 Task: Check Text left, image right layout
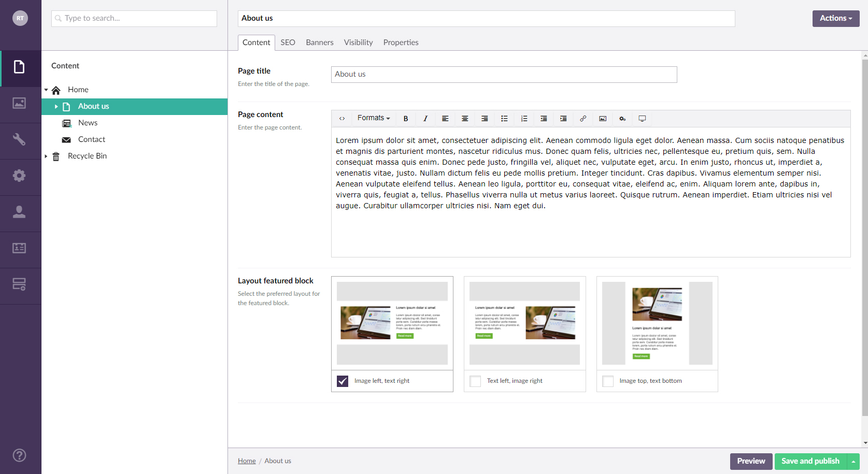(475, 381)
